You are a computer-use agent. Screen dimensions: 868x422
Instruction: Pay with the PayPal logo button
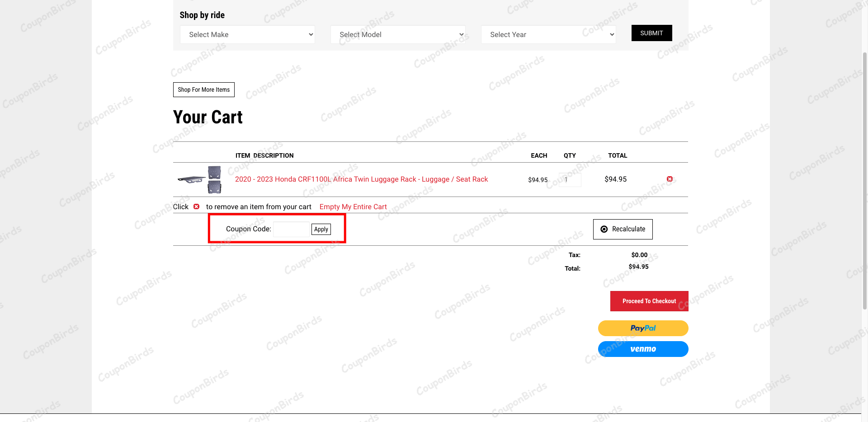pyautogui.click(x=643, y=328)
